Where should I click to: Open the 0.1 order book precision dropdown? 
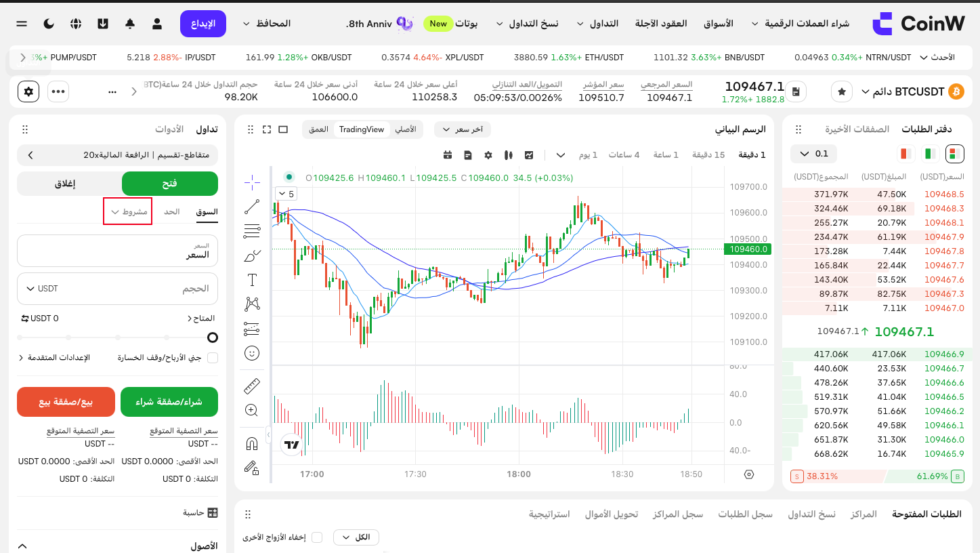(813, 154)
